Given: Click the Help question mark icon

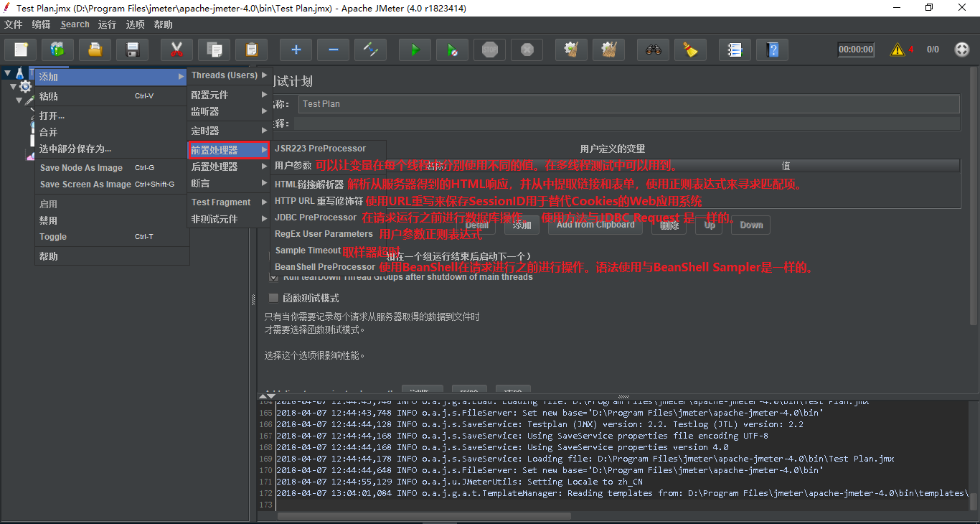Looking at the screenshot, I should click(772, 50).
